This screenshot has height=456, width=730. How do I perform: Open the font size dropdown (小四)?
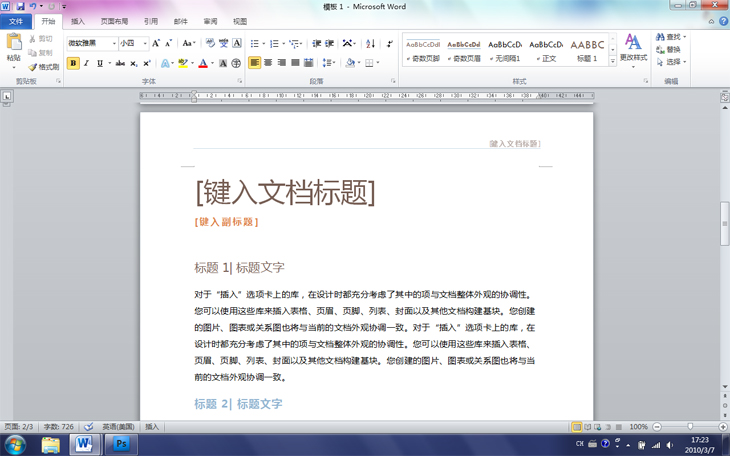point(145,43)
